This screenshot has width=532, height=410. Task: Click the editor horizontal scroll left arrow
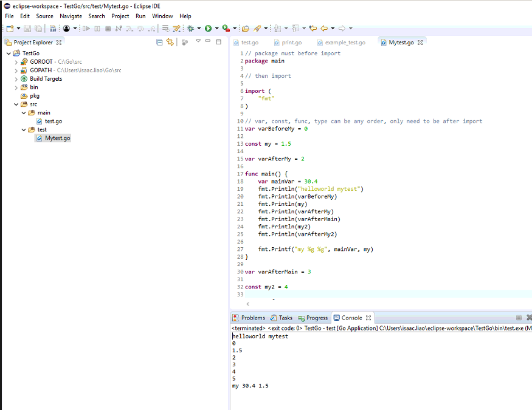(x=247, y=303)
